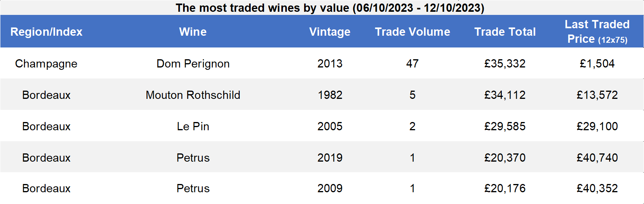Select the 1982 vintage cell
644x204 pixels.
pos(330,95)
